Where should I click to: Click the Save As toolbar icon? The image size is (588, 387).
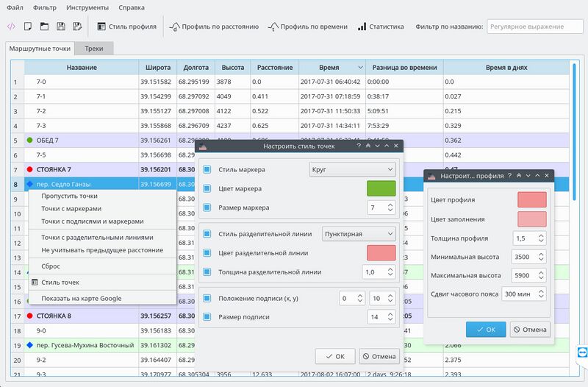pyautogui.click(x=77, y=26)
